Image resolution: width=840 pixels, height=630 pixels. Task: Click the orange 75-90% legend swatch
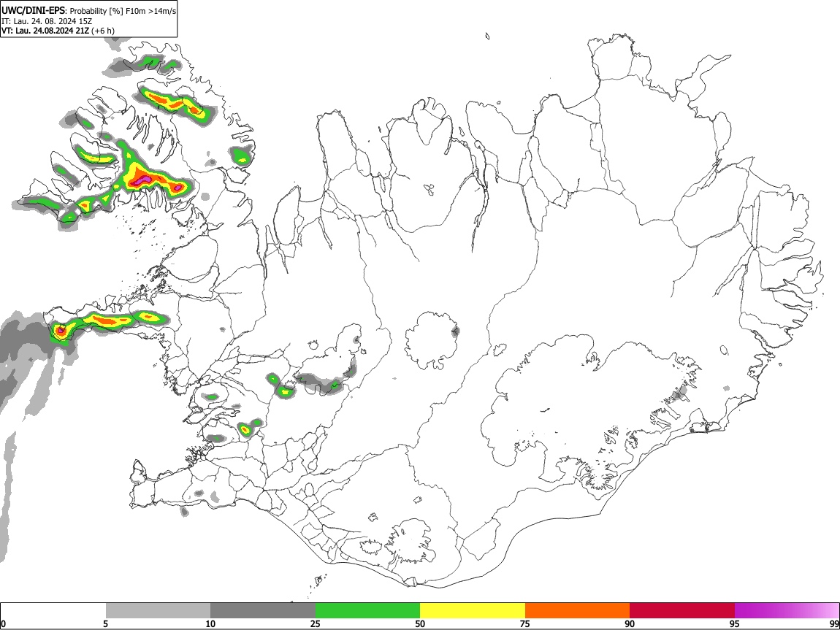coord(577,610)
